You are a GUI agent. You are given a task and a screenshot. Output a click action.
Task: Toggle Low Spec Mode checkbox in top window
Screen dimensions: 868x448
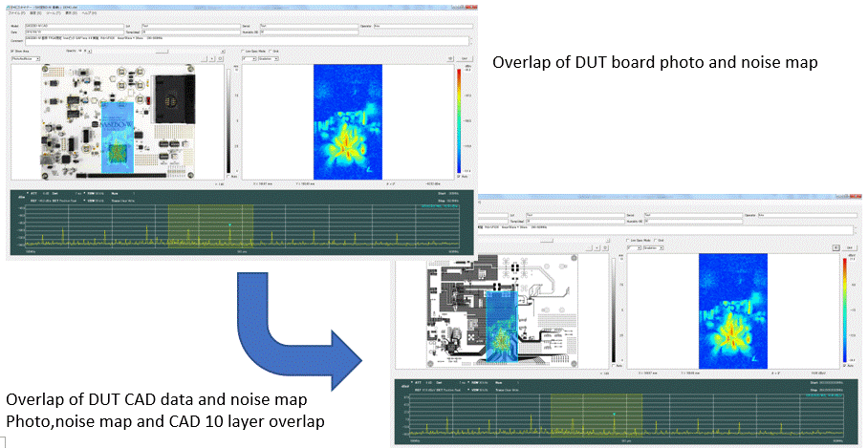[243, 51]
